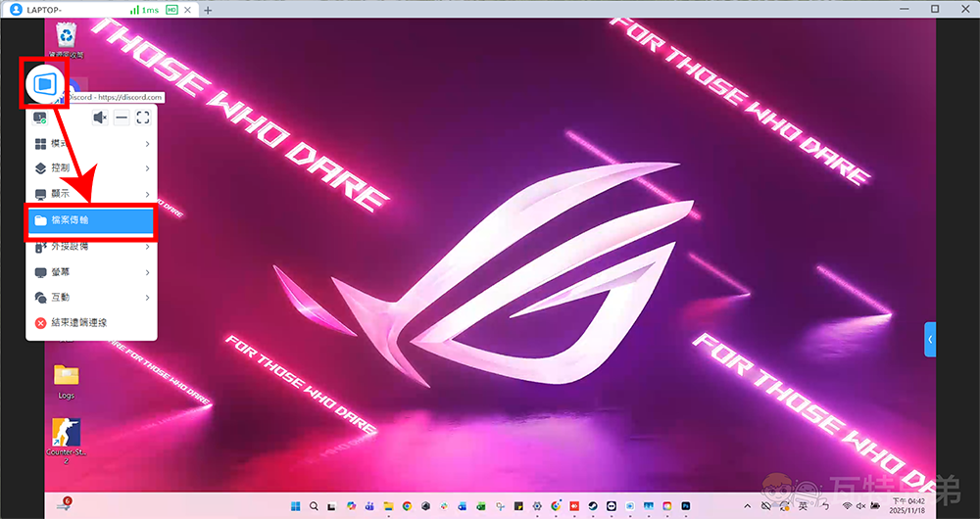This screenshot has height=519, width=980.
Task: Expand the blue side panel handle
Action: 930,339
